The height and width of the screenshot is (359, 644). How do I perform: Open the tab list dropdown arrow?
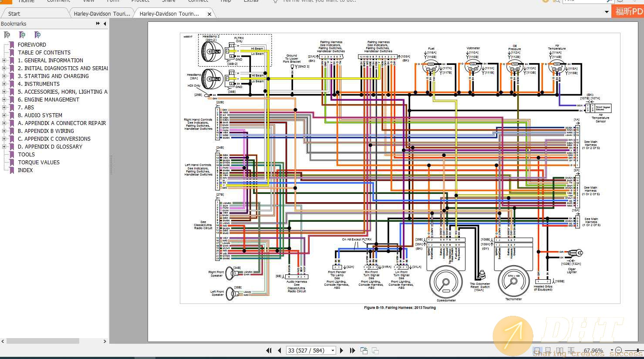[607, 12]
